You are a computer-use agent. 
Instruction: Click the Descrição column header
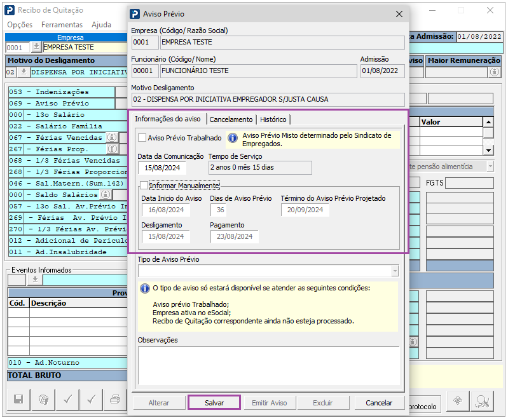click(x=78, y=303)
